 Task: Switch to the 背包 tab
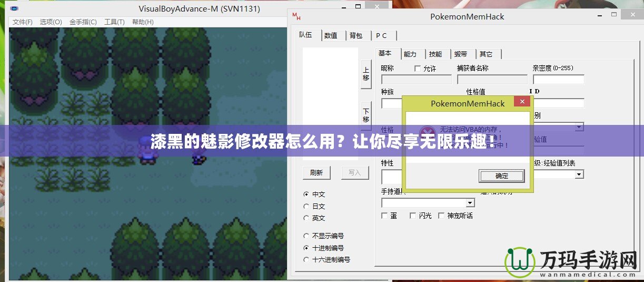click(x=356, y=36)
